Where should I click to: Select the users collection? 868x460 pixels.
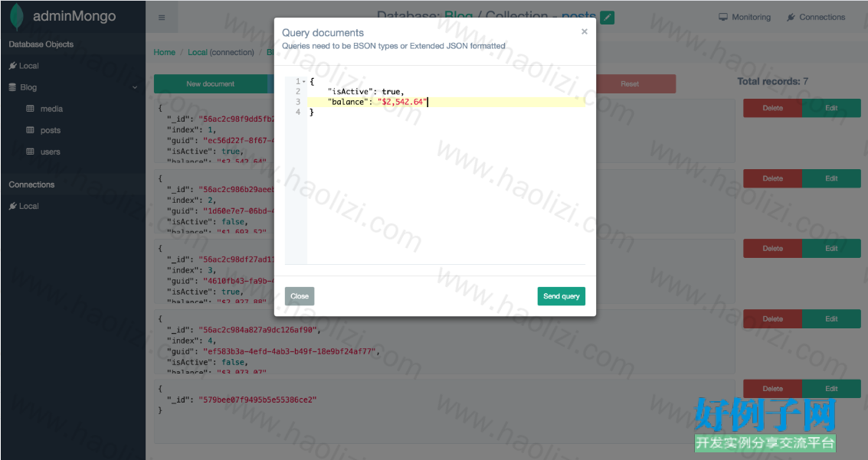tap(51, 152)
